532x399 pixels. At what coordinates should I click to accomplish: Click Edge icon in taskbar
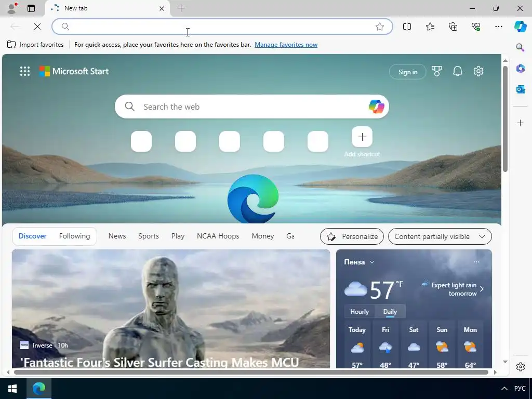click(39, 389)
